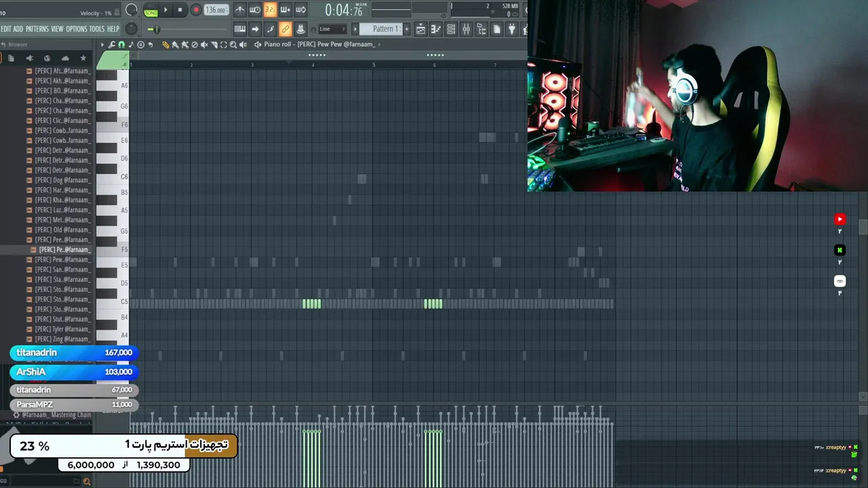Open the Stamp note icon in piano roll toolbar
Viewport: 868px width, 488px height.
click(x=131, y=44)
